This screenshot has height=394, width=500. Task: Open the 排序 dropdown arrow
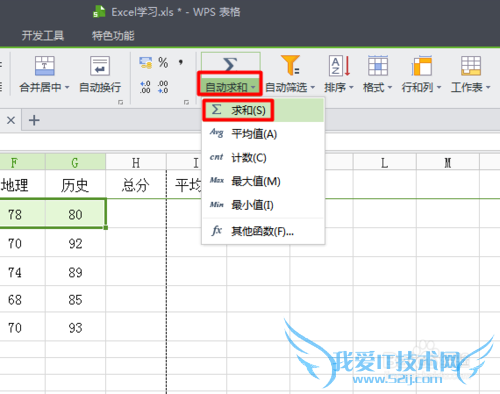click(x=351, y=87)
